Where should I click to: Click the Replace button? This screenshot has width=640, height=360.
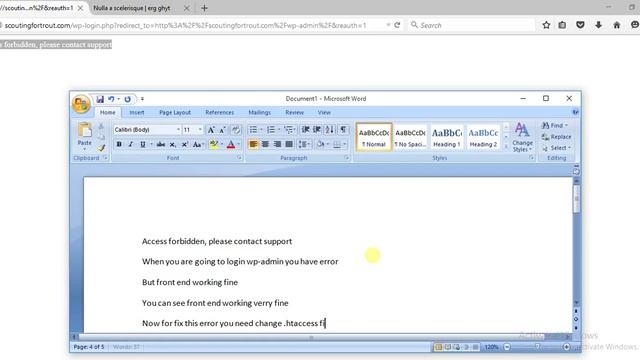pyautogui.click(x=556, y=137)
